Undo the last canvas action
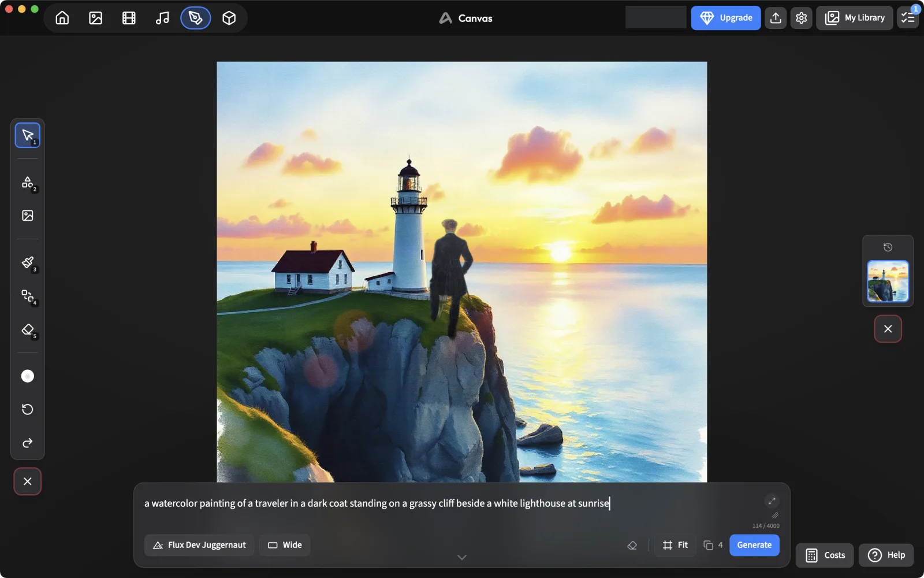Image resolution: width=924 pixels, height=578 pixels. pos(28,409)
